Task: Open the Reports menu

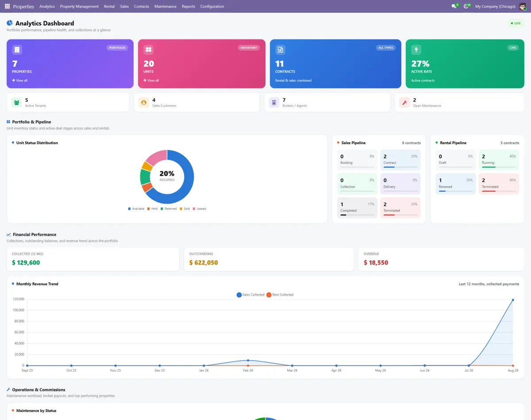Action: click(189, 6)
